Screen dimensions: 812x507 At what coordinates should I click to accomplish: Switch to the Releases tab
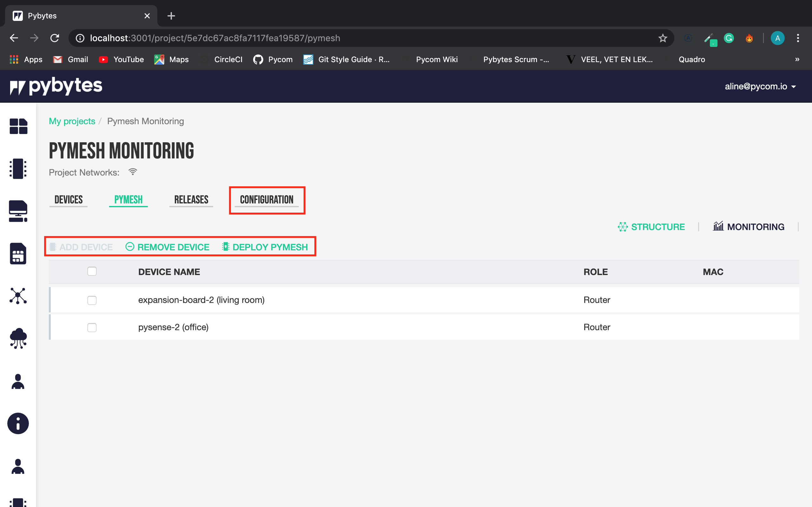[x=191, y=200]
